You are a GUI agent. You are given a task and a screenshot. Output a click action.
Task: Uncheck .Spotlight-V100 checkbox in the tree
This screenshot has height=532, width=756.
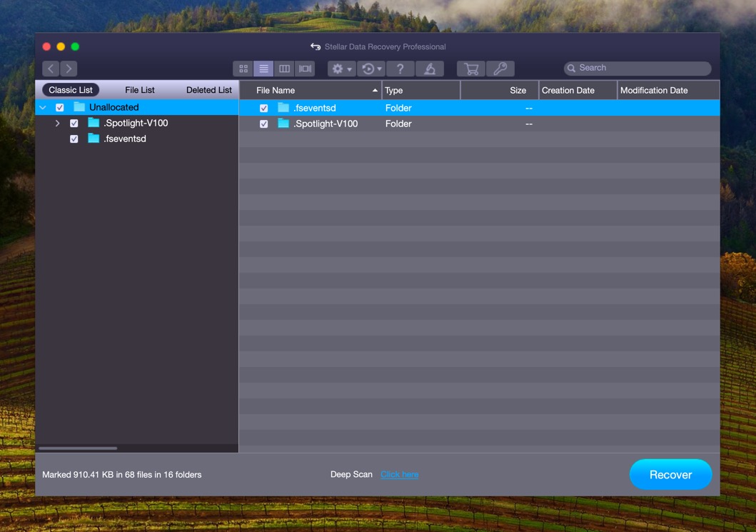click(74, 124)
